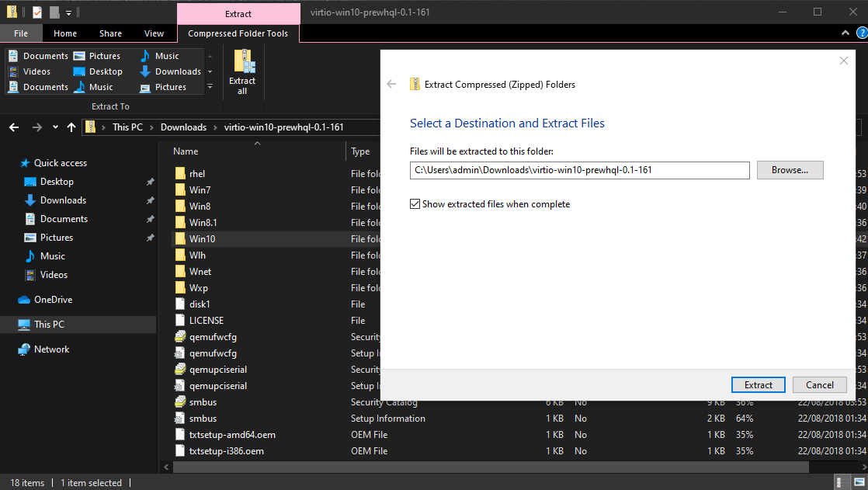Select the disk1 file

point(192,304)
